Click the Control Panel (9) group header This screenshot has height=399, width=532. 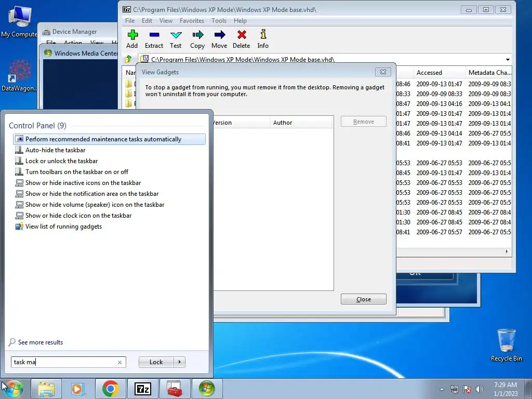click(x=37, y=126)
